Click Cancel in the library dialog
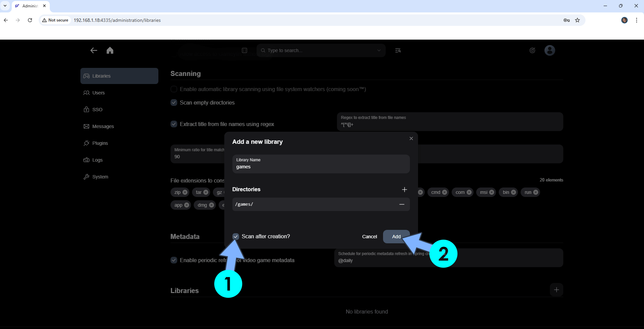644x329 pixels. (x=369, y=237)
